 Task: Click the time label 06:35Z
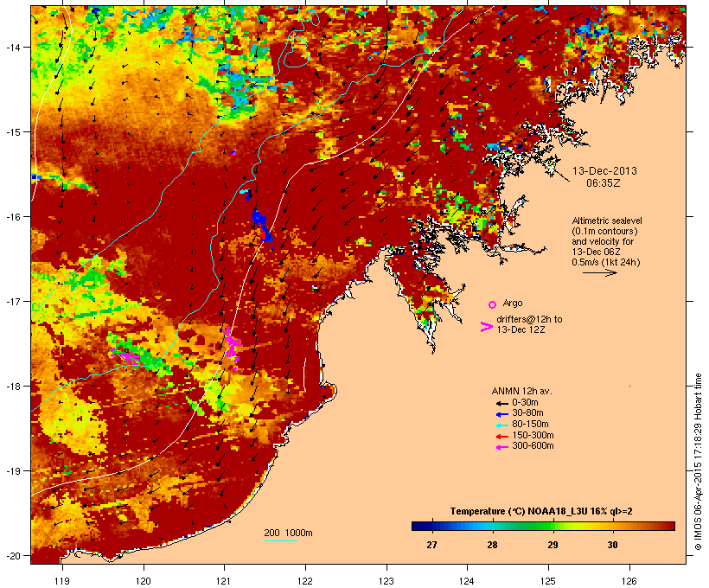pos(604,183)
